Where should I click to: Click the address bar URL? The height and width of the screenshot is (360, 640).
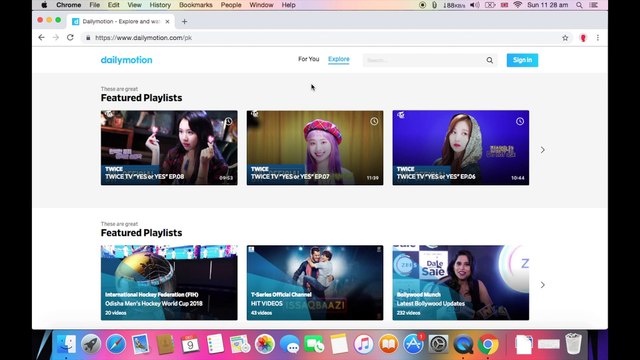(x=144, y=38)
